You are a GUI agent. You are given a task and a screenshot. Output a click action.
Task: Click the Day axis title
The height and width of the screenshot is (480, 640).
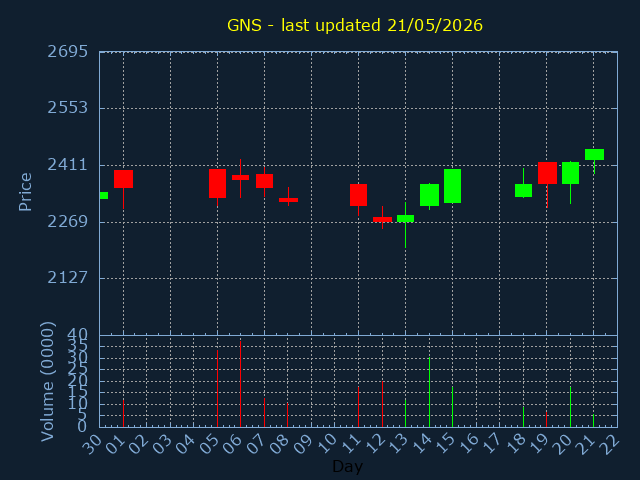click(347, 467)
